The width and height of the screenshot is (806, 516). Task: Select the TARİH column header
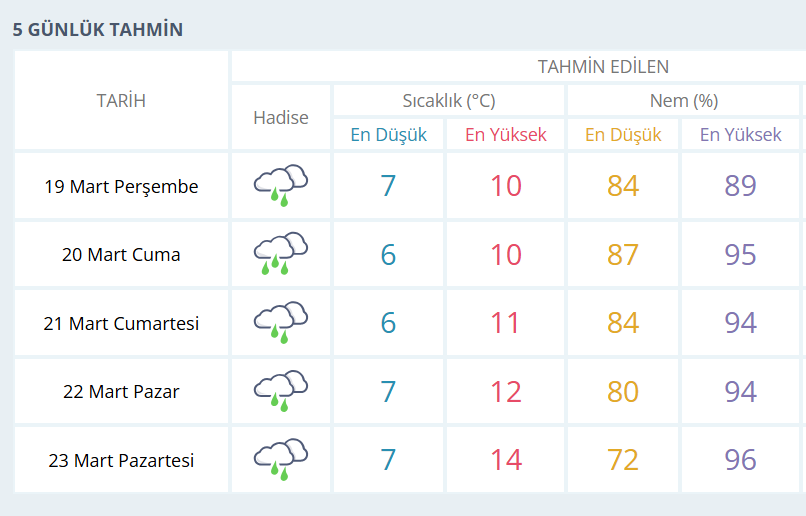(x=121, y=100)
